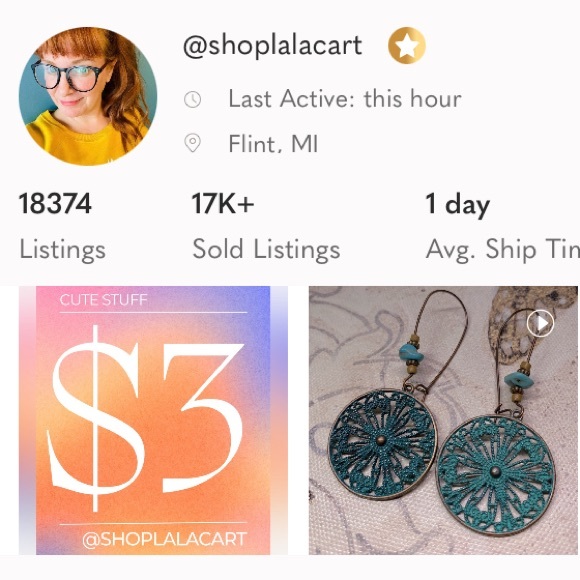Image resolution: width=580 pixels, height=580 pixels.
Task: Click the Flint, MI location text
Action: point(273,144)
